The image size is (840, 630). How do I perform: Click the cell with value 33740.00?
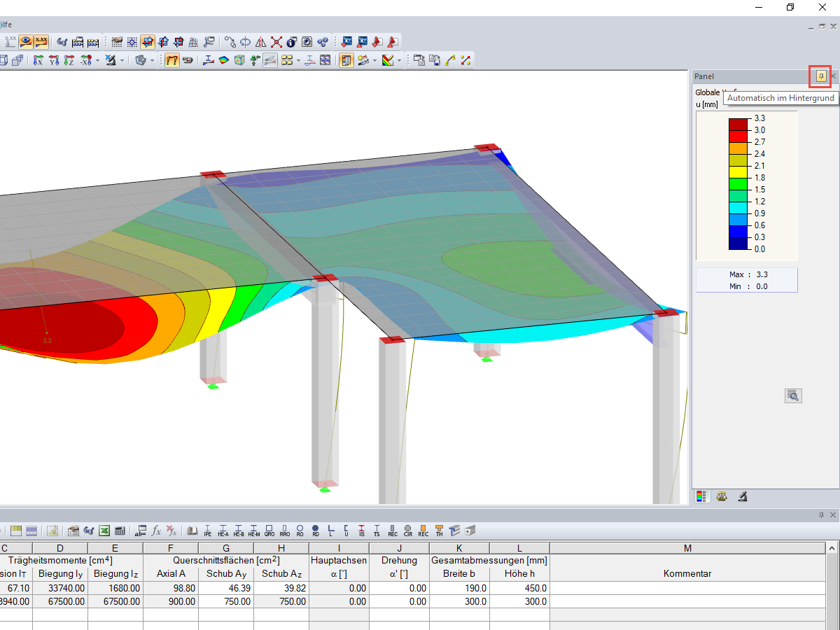(60, 588)
